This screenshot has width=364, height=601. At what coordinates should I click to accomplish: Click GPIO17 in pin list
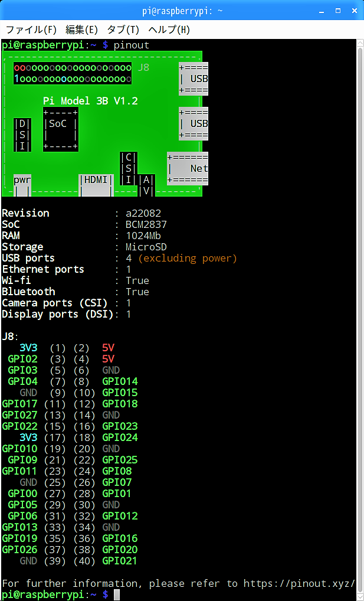pyautogui.click(x=19, y=404)
